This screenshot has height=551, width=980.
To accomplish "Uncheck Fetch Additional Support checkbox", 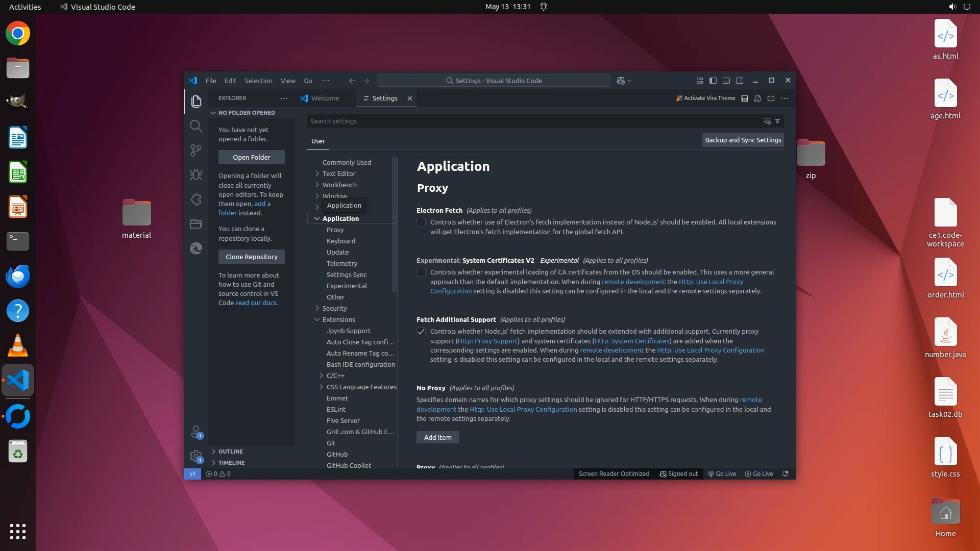I will [421, 332].
